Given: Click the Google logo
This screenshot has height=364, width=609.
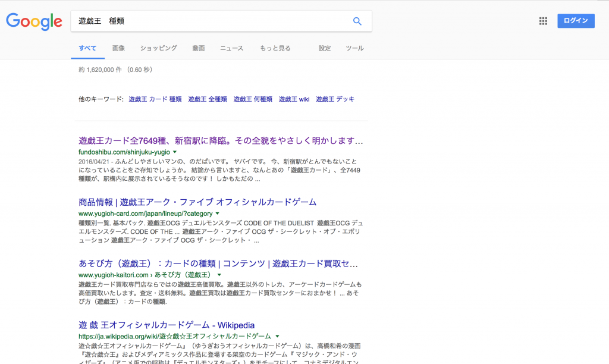Looking at the screenshot, I should point(34,21).
